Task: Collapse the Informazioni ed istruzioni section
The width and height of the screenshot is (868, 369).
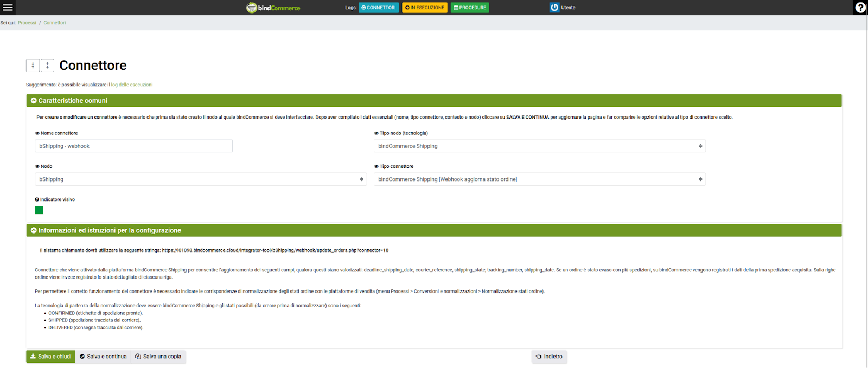Action: point(34,231)
